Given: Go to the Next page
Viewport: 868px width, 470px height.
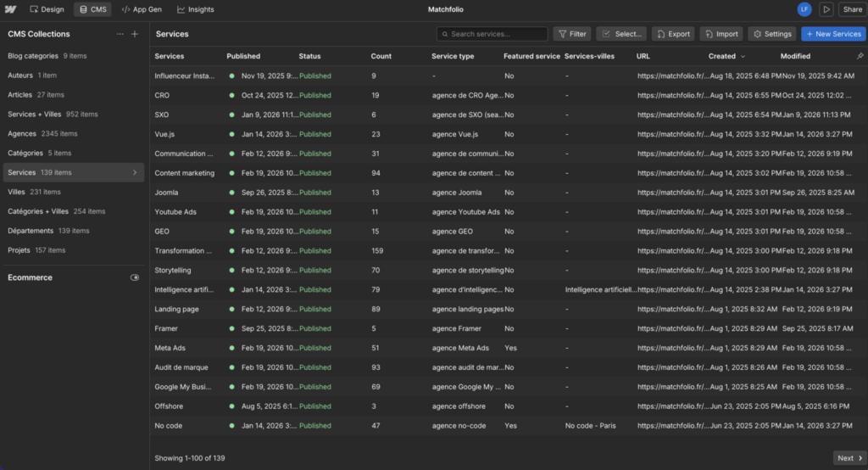Looking at the screenshot, I should 849,458.
